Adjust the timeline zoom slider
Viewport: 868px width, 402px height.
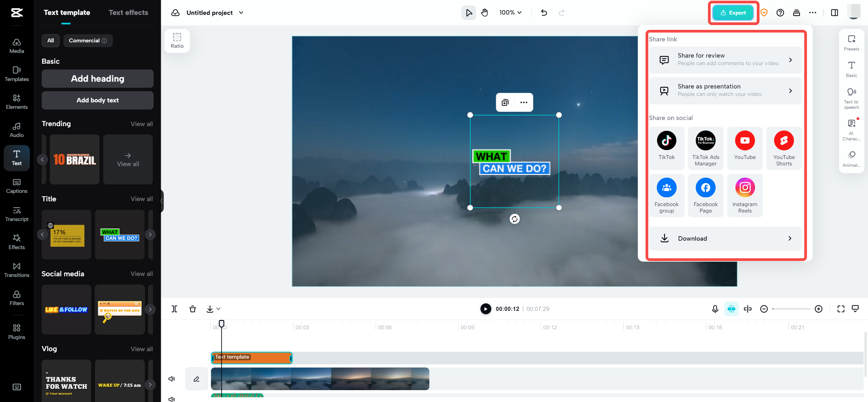click(791, 309)
